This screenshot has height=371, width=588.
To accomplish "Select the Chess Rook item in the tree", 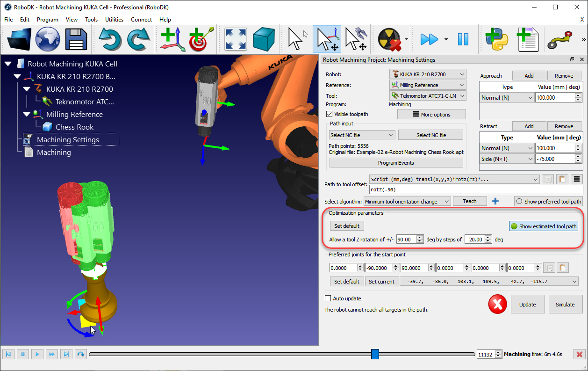I will 73,127.
